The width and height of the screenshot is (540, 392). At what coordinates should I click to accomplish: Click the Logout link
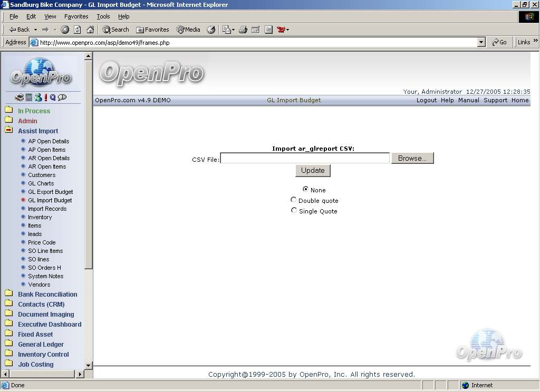(426, 100)
